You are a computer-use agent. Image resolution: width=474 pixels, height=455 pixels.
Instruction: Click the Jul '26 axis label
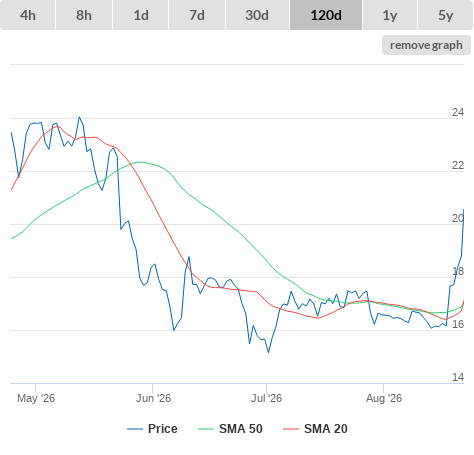266,398
